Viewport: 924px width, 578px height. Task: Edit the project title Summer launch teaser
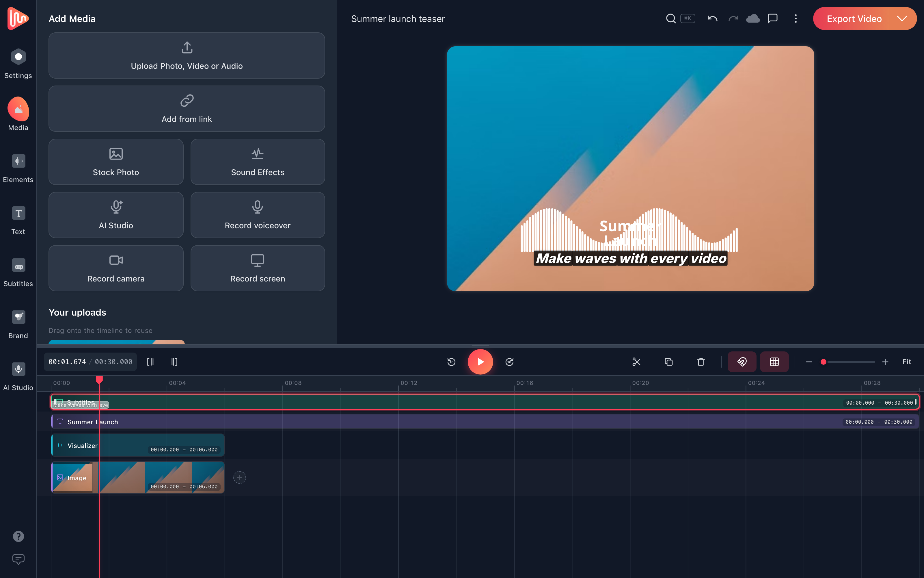coord(398,18)
